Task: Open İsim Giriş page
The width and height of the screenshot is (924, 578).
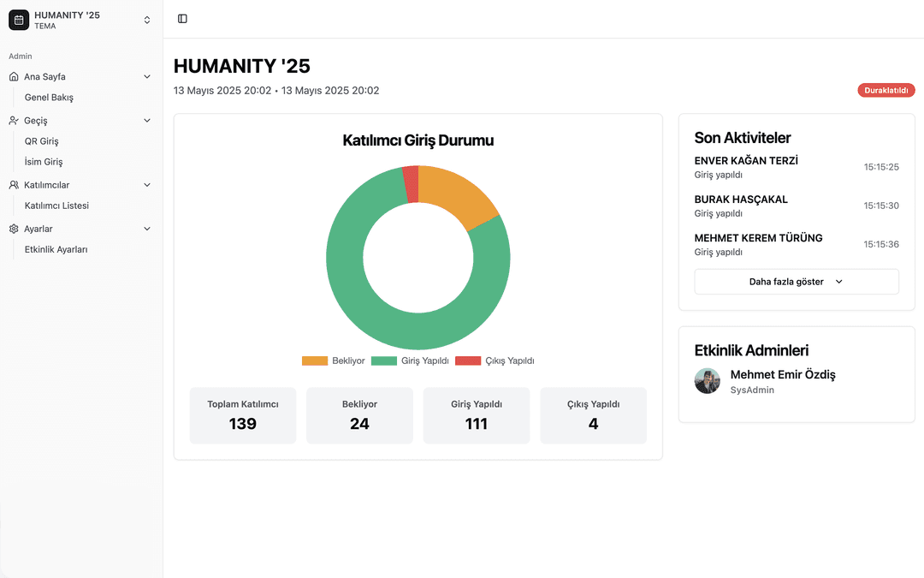Action: [x=44, y=162]
